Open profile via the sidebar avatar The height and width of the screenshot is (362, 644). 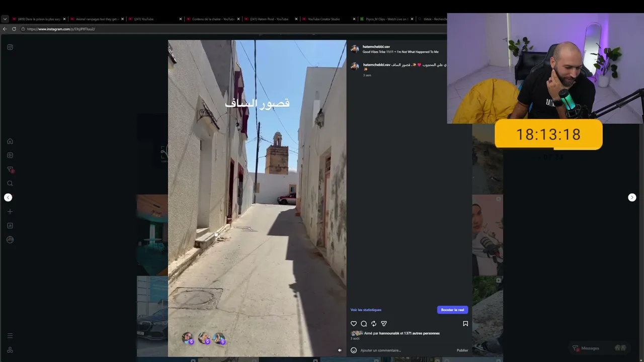10,240
